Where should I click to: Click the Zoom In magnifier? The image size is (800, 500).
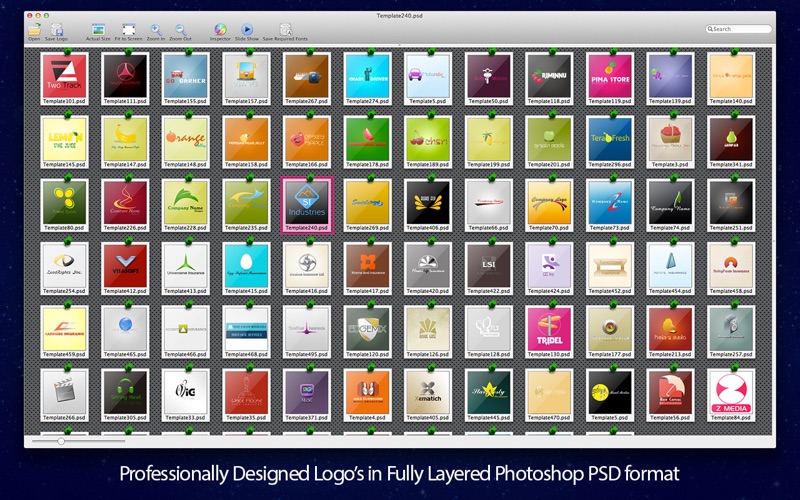[156, 30]
